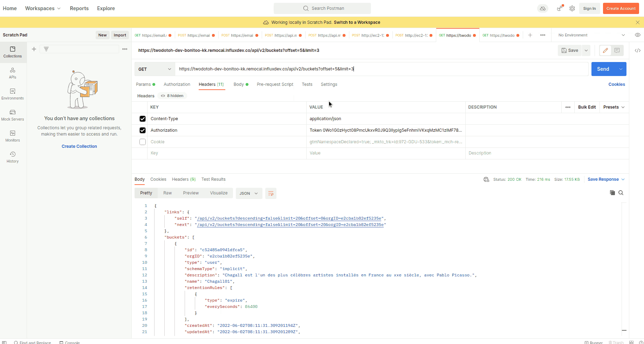Copy the response body with the copy icon

tap(612, 193)
